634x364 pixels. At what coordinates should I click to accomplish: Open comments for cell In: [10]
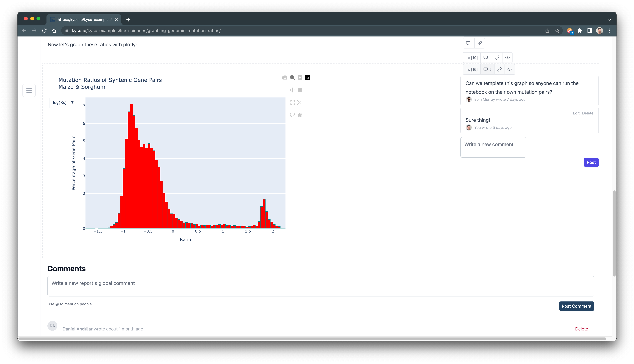(486, 58)
